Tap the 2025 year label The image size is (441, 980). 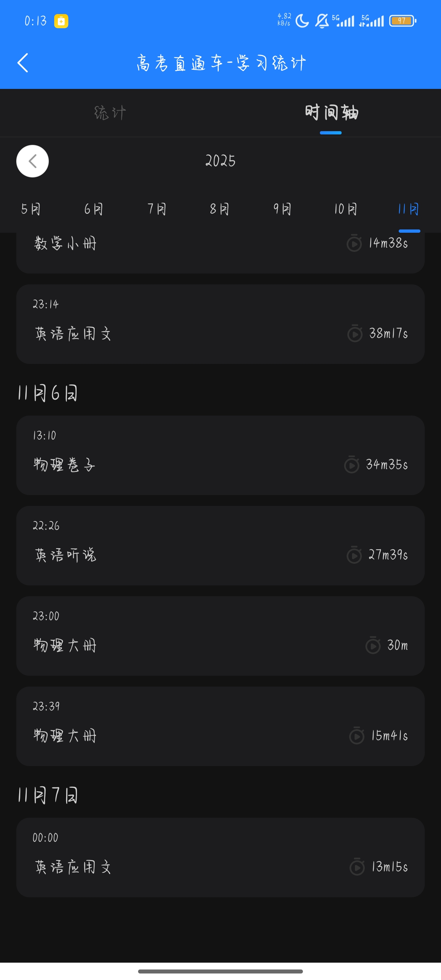click(220, 161)
